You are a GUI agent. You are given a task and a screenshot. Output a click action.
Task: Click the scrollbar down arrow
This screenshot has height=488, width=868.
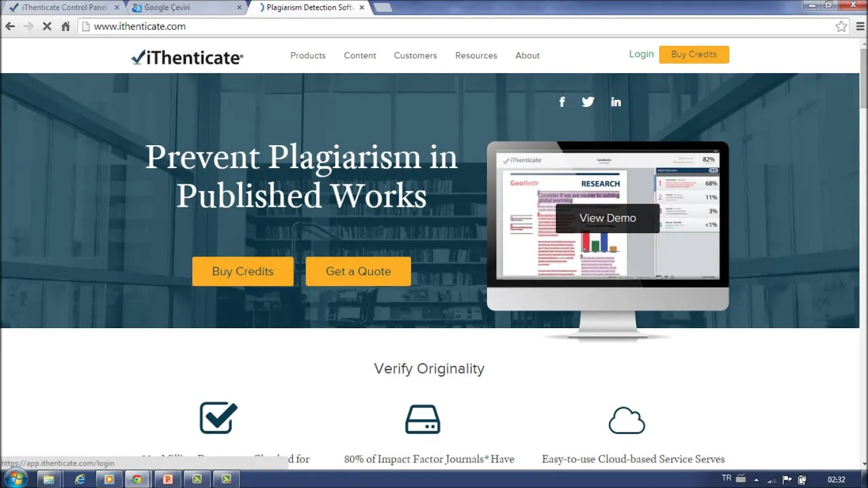pos(863,464)
